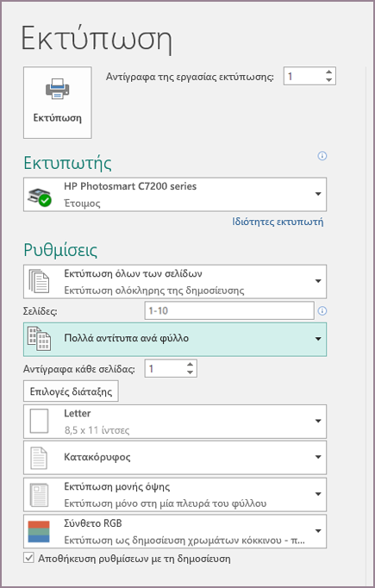Click the multiple copies per sheet icon
This screenshot has height=588, width=375.
coord(39,339)
